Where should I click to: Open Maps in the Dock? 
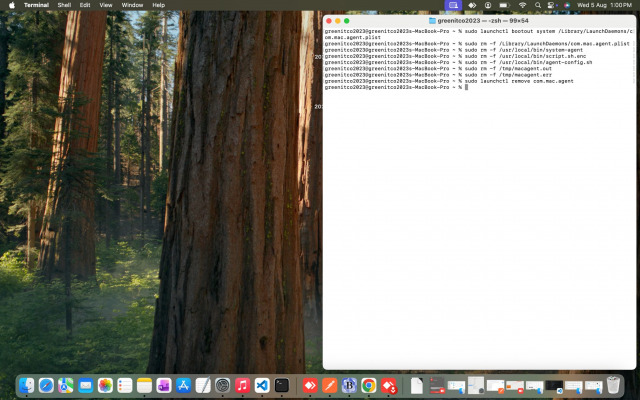click(x=66, y=385)
